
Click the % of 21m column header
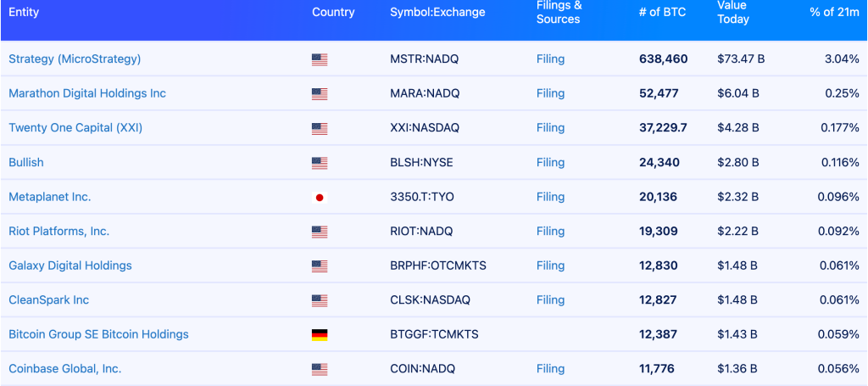[834, 13]
